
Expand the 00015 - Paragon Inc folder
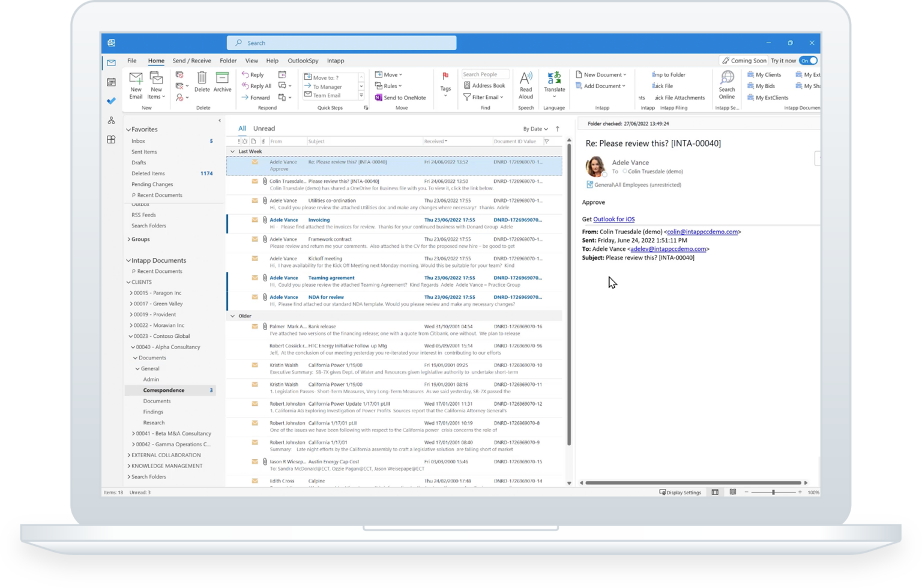[132, 292]
